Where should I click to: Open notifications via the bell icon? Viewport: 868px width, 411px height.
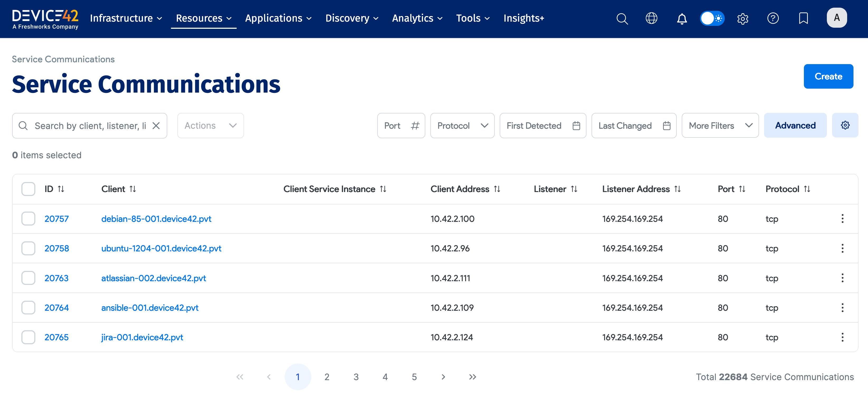(x=681, y=18)
